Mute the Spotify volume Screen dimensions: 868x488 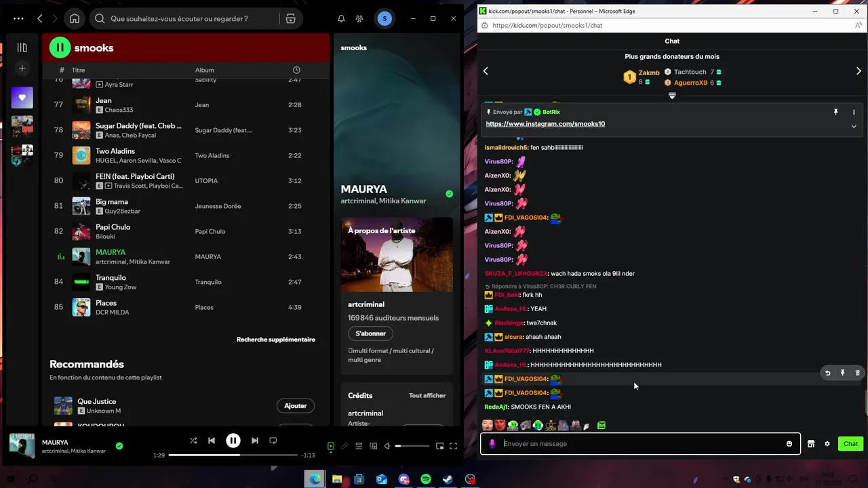(387, 446)
